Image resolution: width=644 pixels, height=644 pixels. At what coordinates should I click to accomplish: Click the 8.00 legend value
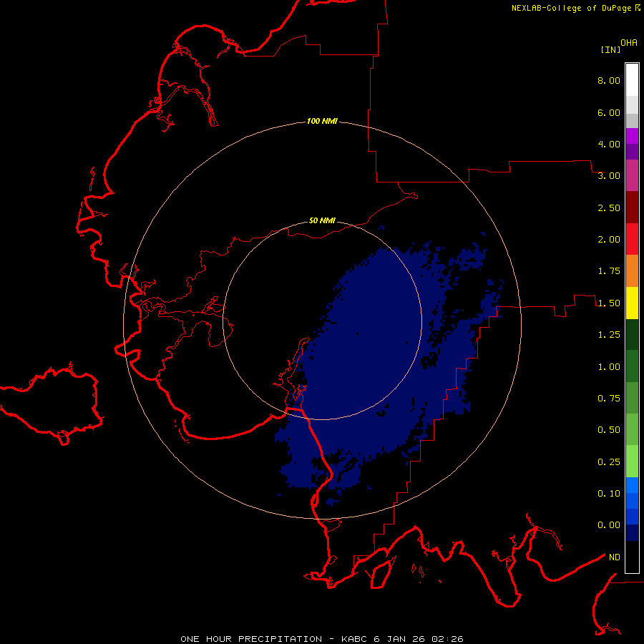[x=609, y=80]
